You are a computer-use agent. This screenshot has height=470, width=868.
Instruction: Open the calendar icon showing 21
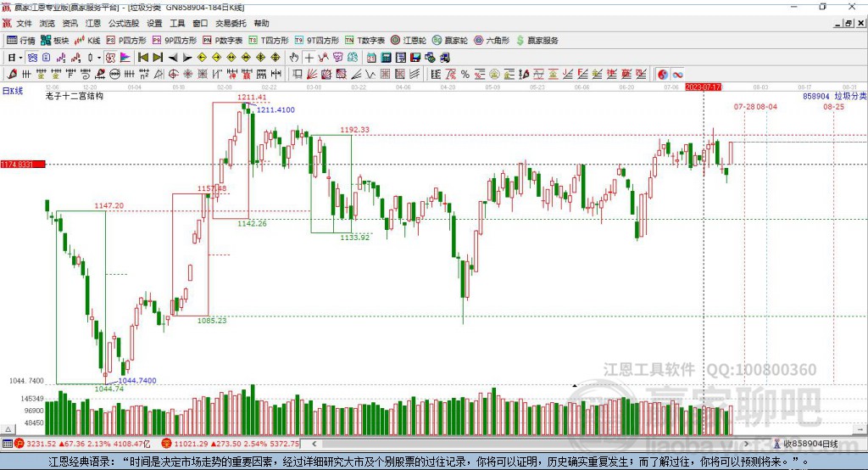pyautogui.click(x=371, y=58)
